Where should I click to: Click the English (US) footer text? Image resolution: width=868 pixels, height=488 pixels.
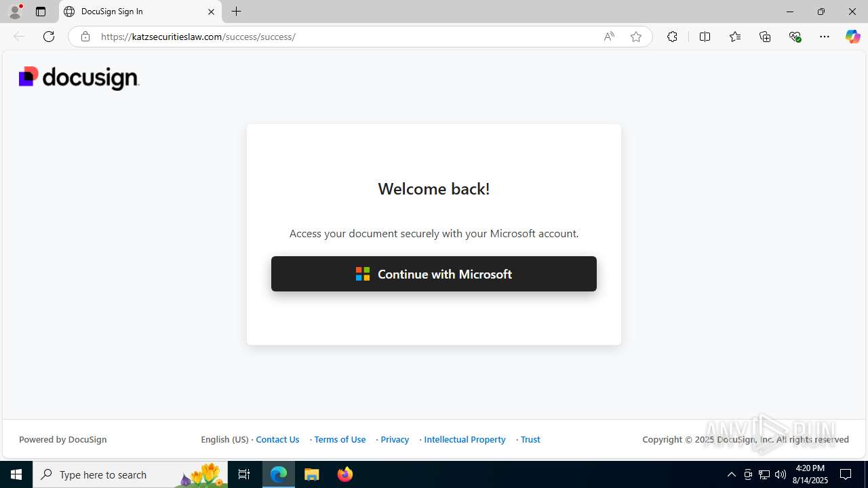(224, 439)
